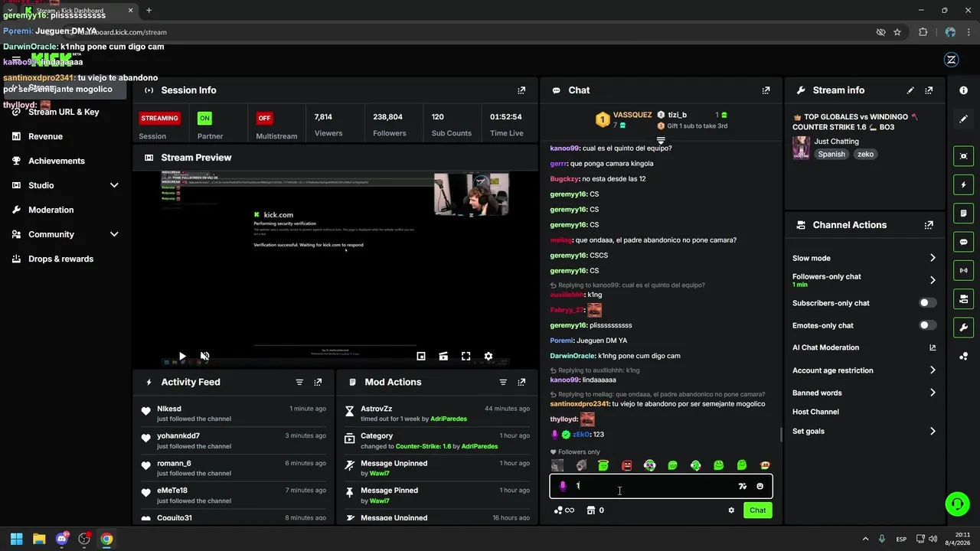Open the user avatar menu at top right
Image resolution: width=980 pixels, height=551 pixels.
[952, 60]
